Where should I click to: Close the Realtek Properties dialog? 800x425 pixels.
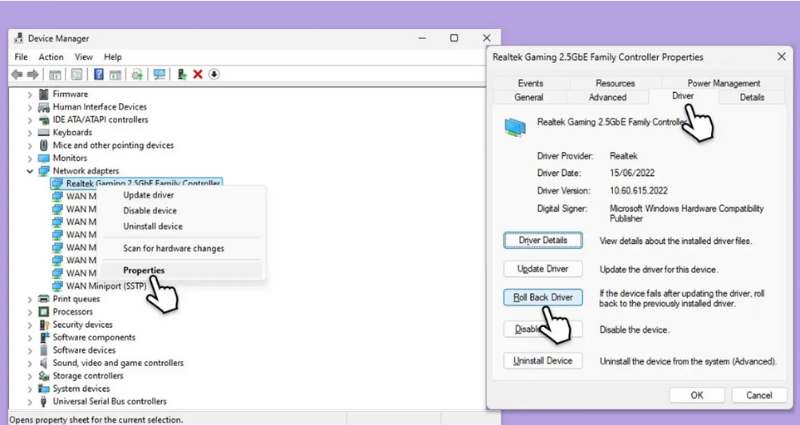tap(781, 57)
